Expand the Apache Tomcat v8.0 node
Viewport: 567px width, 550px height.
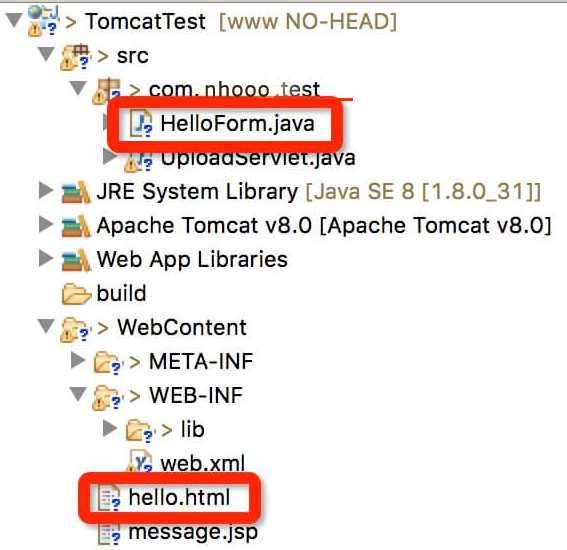[x=46, y=224]
